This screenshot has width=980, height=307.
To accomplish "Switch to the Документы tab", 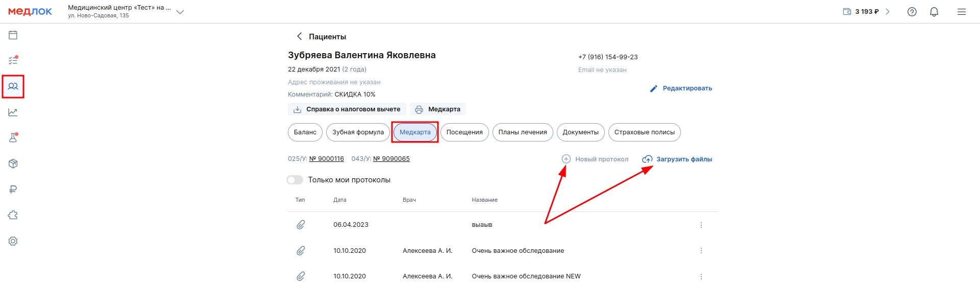I will click(x=580, y=132).
